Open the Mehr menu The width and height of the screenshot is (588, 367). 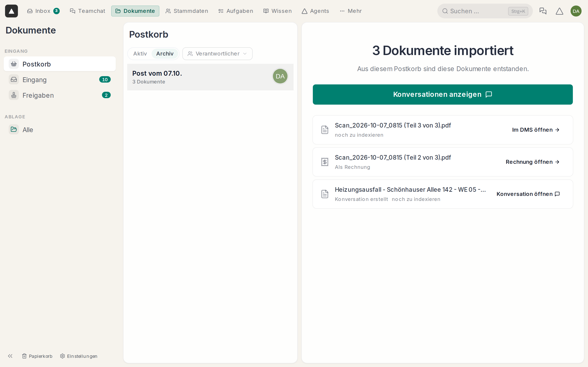[351, 11]
